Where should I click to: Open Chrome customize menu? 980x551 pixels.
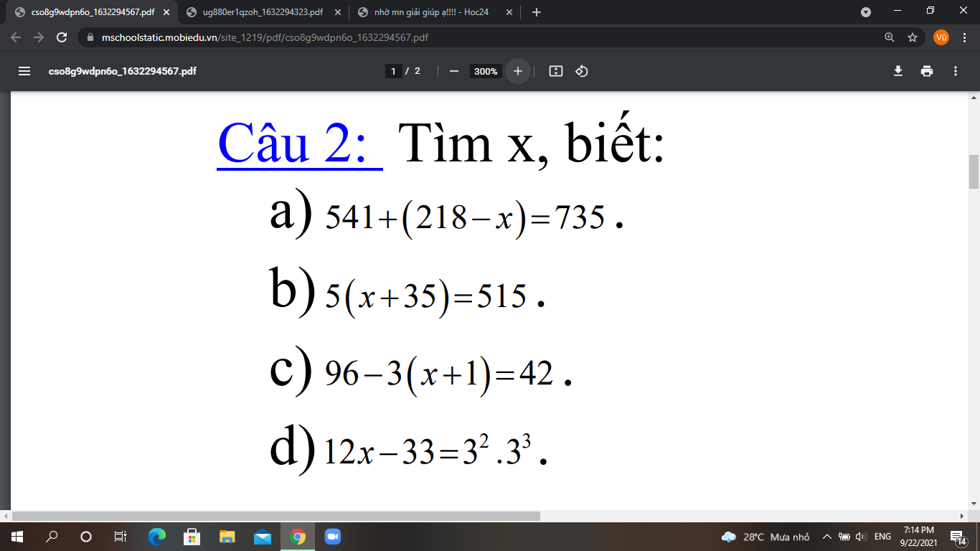[x=963, y=37]
